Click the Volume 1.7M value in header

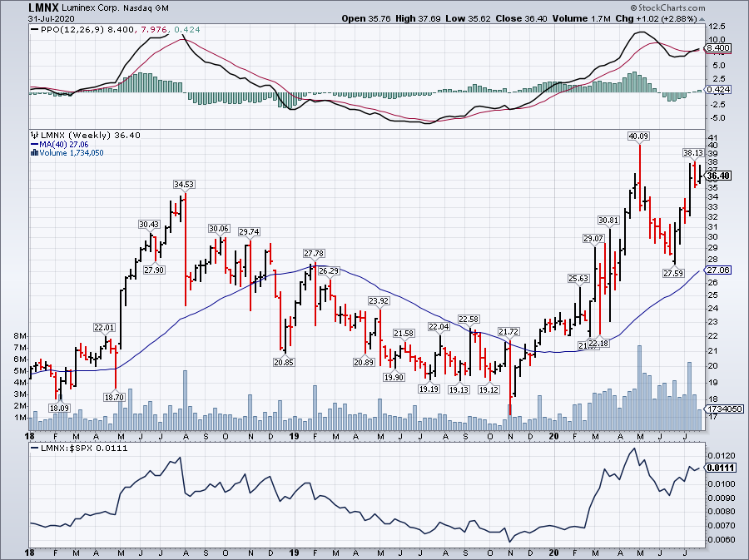coord(582,18)
